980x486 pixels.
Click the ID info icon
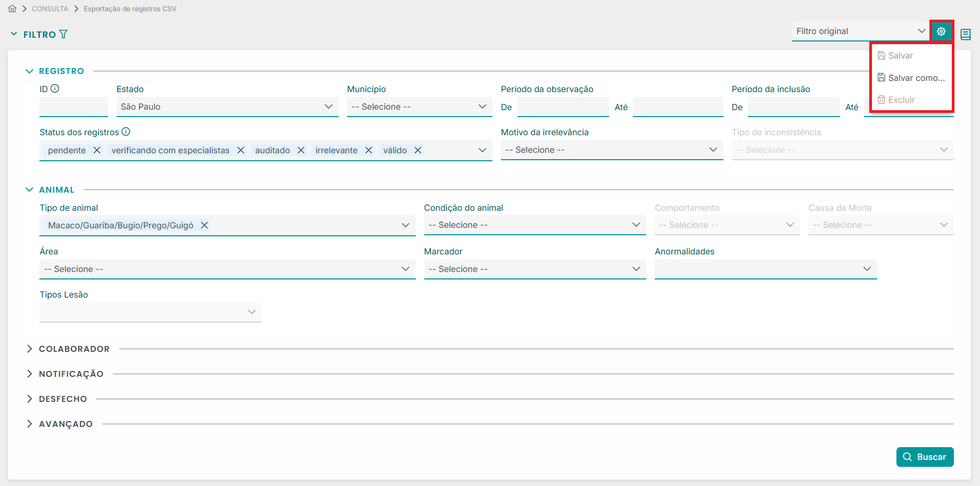[x=55, y=89]
